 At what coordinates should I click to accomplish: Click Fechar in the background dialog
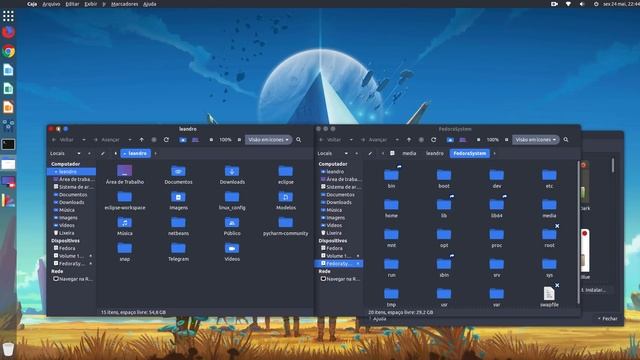click(607, 319)
